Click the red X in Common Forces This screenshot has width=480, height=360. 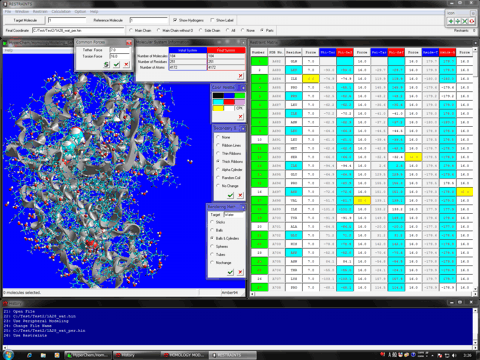126,64
